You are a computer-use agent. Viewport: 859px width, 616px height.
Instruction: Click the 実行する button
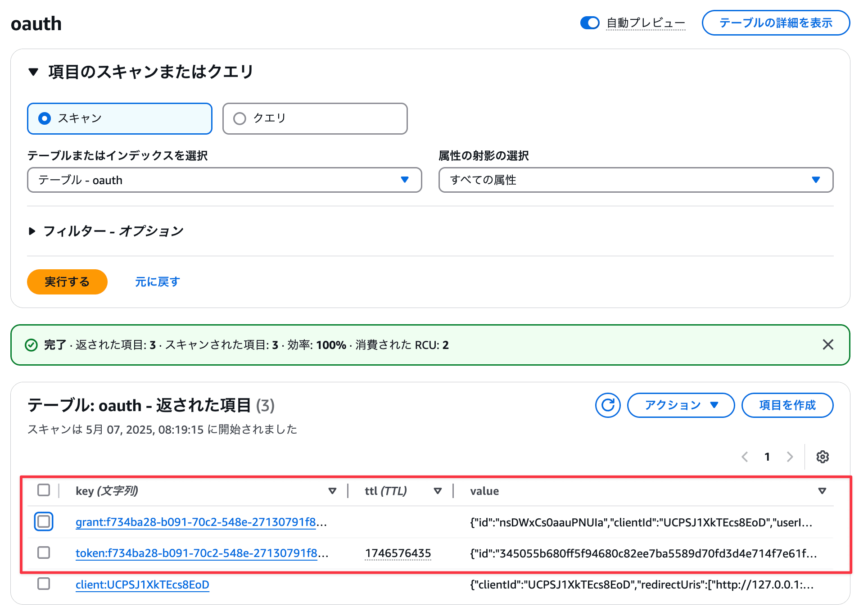click(67, 282)
